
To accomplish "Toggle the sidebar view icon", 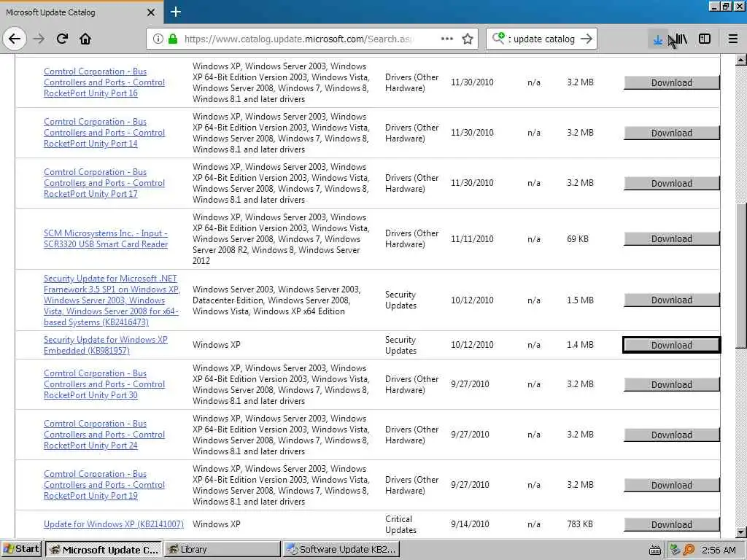I will pos(705,39).
